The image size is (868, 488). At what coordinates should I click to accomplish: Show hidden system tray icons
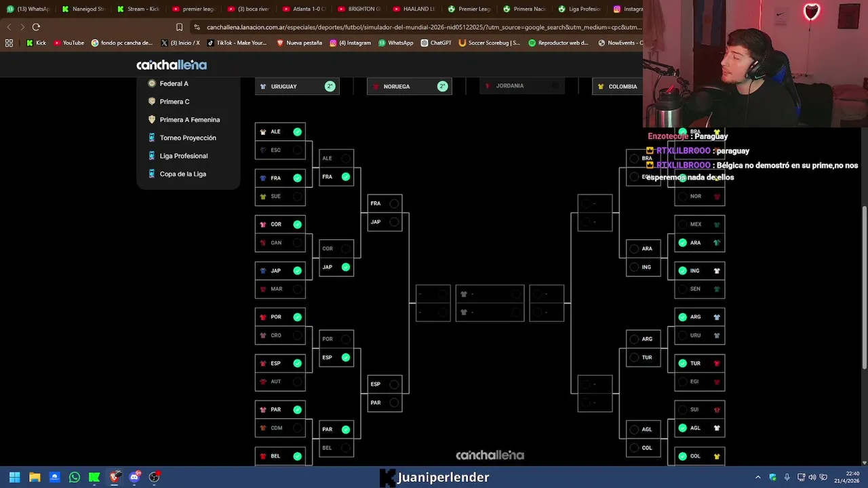point(758,477)
